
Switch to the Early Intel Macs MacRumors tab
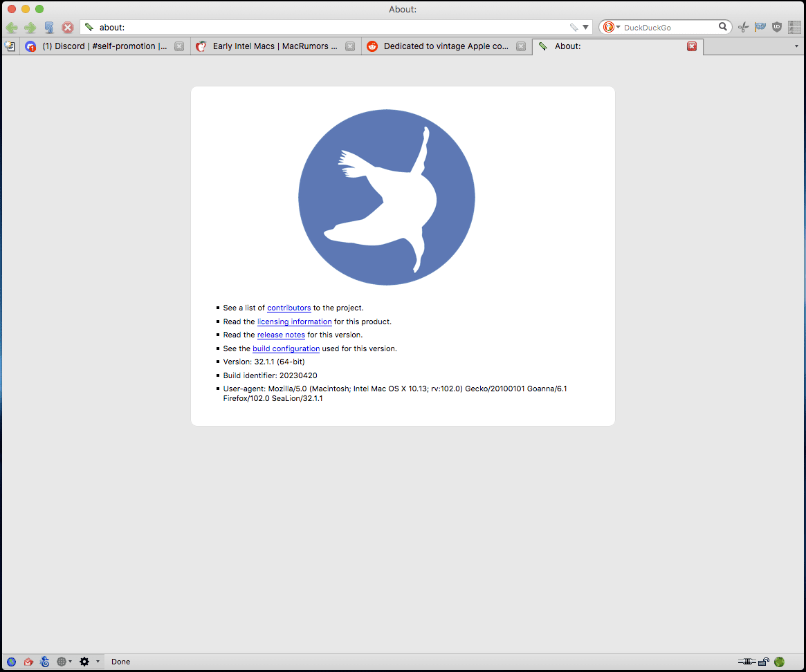(276, 46)
